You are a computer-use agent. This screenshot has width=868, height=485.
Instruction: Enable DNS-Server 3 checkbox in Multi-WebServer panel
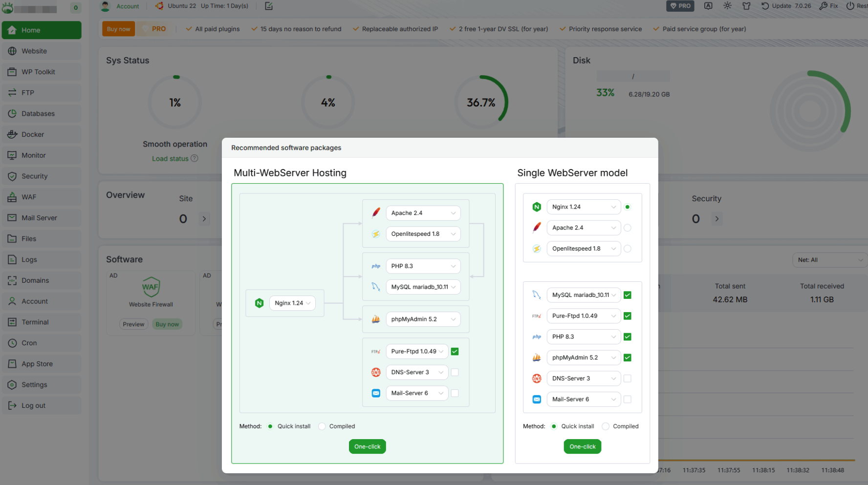455,372
